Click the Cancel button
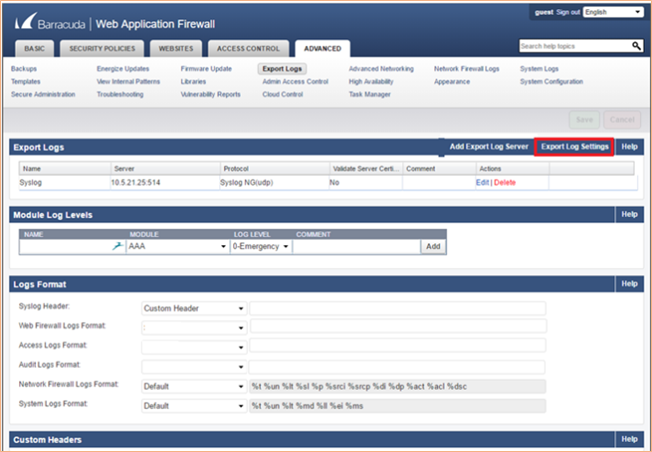The image size is (652, 452). pos(622,120)
